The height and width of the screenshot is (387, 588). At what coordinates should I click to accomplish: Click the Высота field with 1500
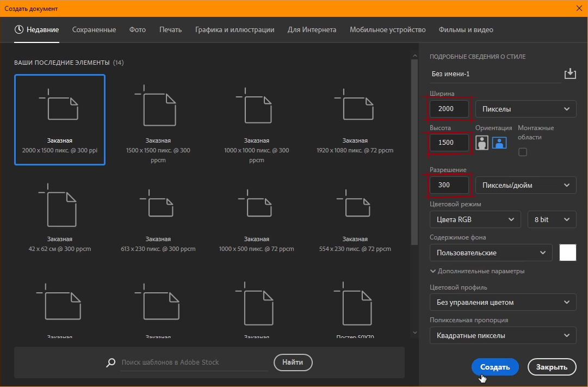point(449,143)
